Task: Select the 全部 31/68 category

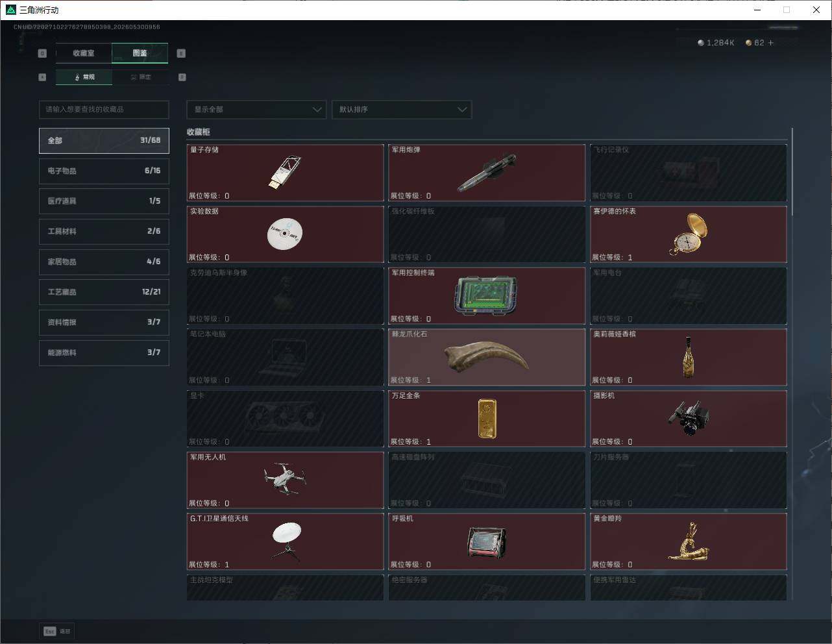Action: pos(104,140)
